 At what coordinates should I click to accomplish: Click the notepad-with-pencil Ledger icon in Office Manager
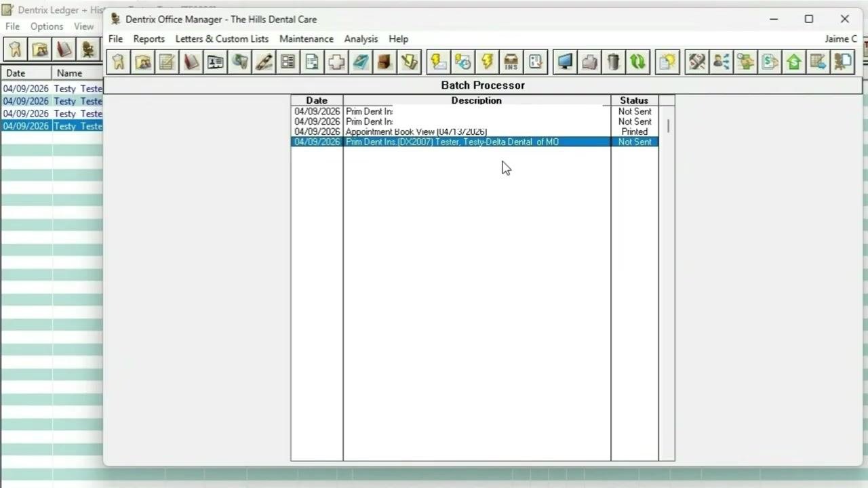167,62
